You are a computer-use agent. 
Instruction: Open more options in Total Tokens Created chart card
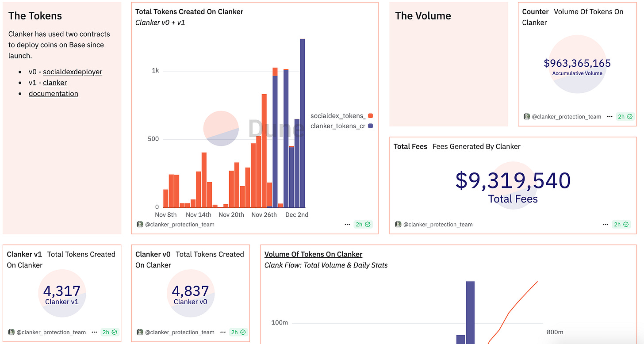(347, 225)
